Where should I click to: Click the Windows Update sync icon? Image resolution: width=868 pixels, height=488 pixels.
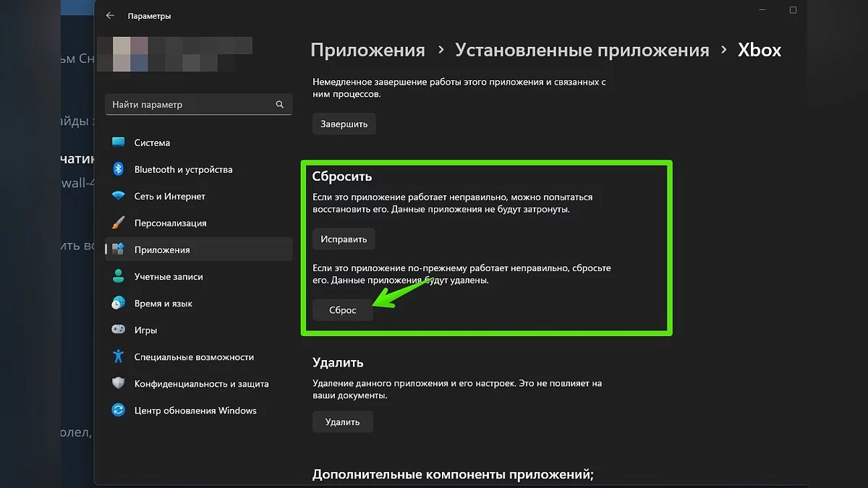point(119,410)
